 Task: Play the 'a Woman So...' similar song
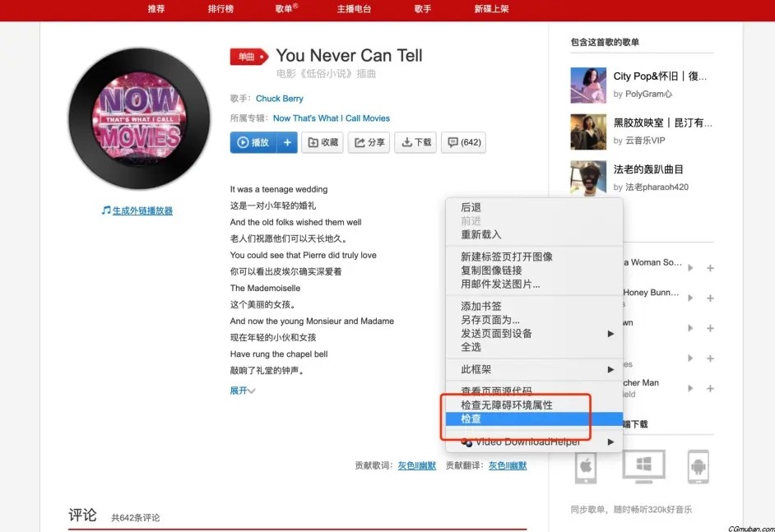690,268
